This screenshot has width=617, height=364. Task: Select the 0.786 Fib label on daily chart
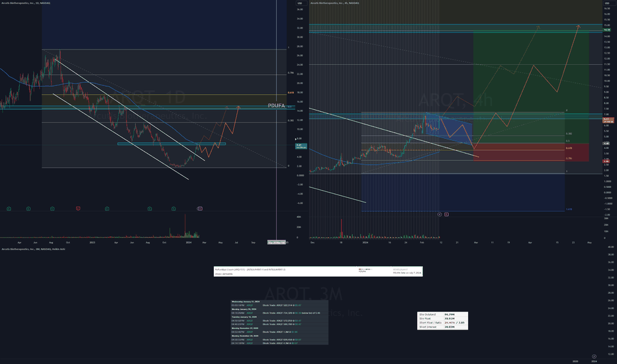point(291,73)
